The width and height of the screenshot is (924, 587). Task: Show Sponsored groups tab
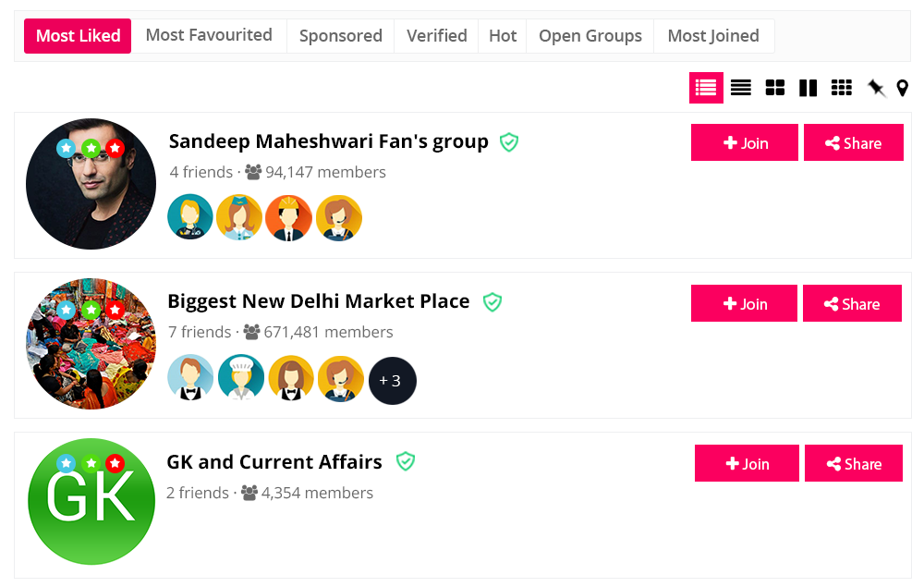coord(341,36)
